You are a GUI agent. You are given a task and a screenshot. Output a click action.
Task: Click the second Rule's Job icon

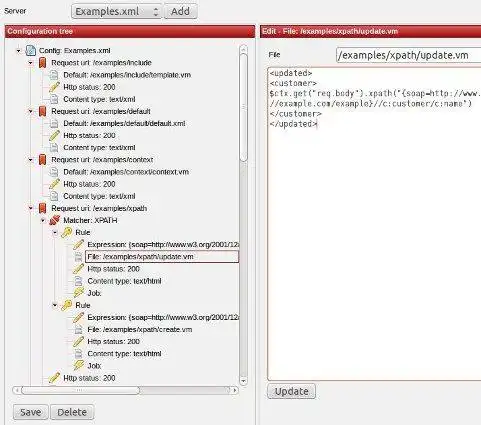pyautogui.click(x=79, y=366)
